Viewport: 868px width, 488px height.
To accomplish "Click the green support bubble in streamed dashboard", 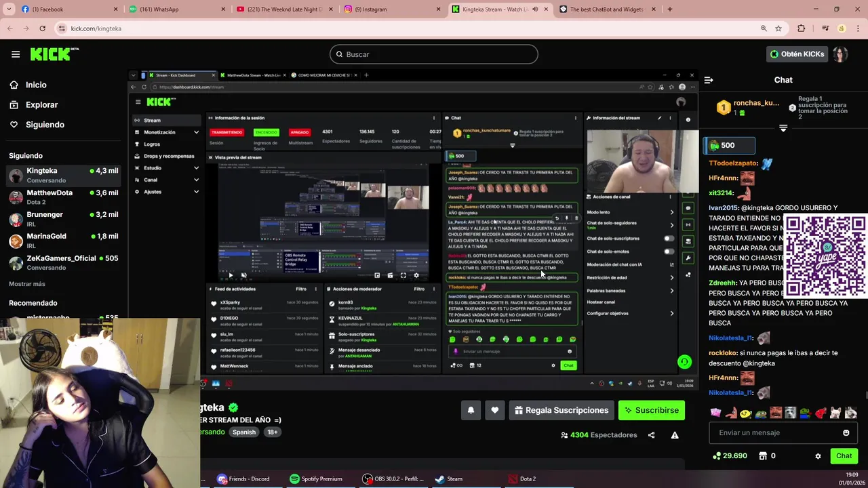I will (684, 362).
